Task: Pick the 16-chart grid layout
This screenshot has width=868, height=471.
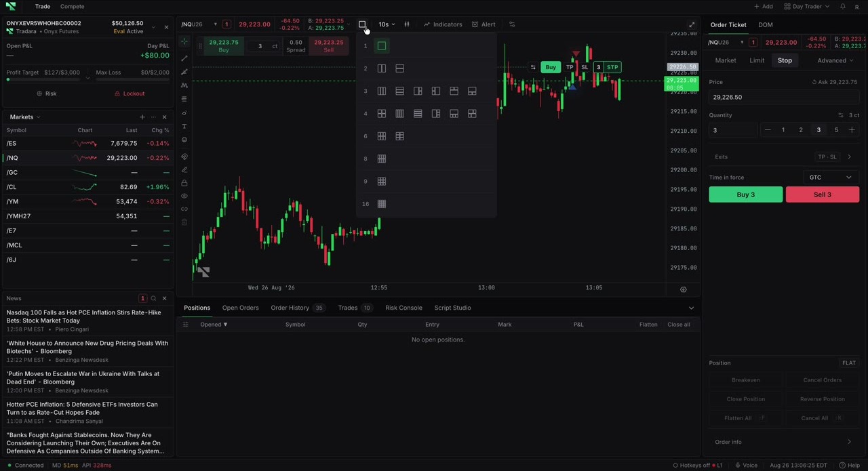Action: (382, 204)
